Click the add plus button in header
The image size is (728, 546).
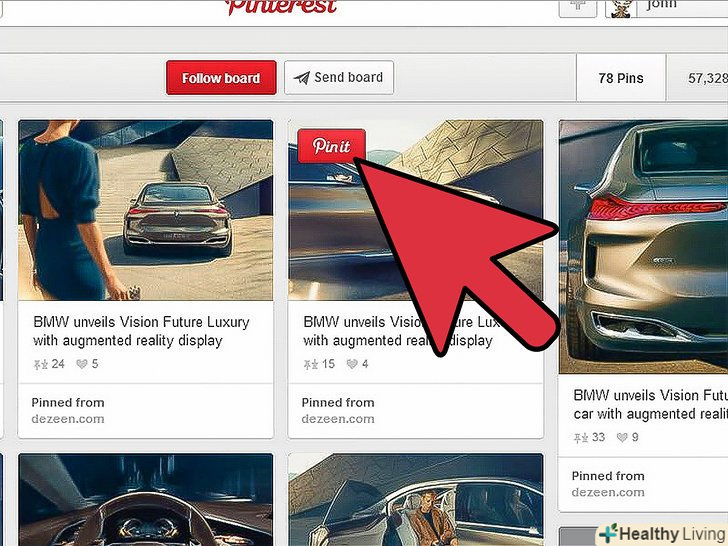coord(578,7)
